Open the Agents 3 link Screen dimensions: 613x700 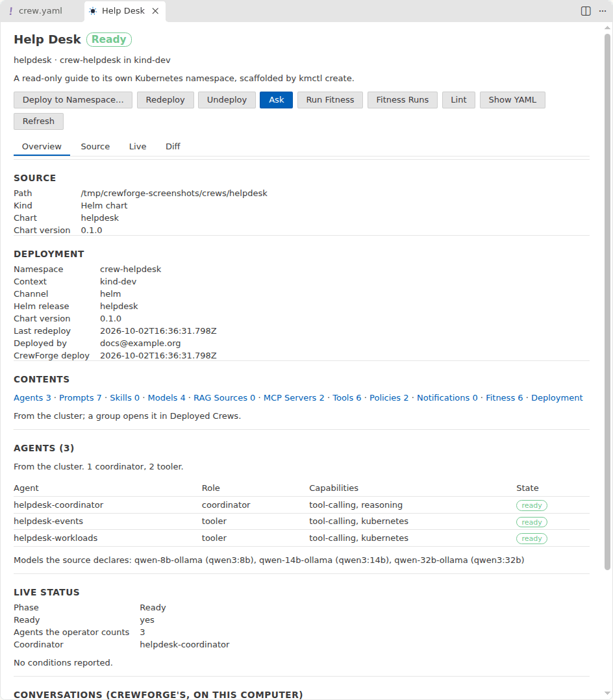click(x=32, y=398)
